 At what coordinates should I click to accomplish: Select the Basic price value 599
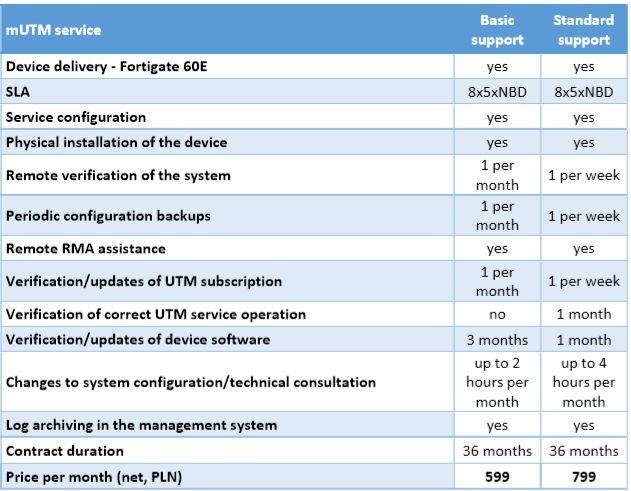click(497, 477)
